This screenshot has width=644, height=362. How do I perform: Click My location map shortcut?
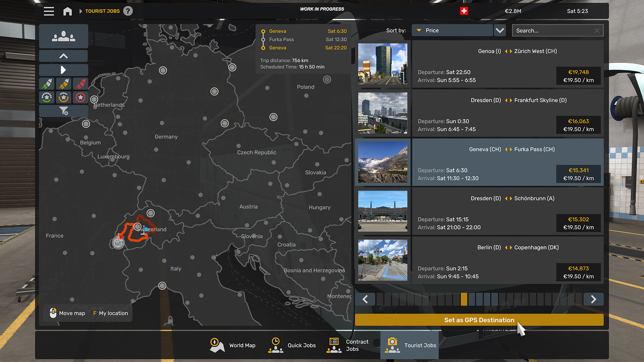(x=110, y=313)
